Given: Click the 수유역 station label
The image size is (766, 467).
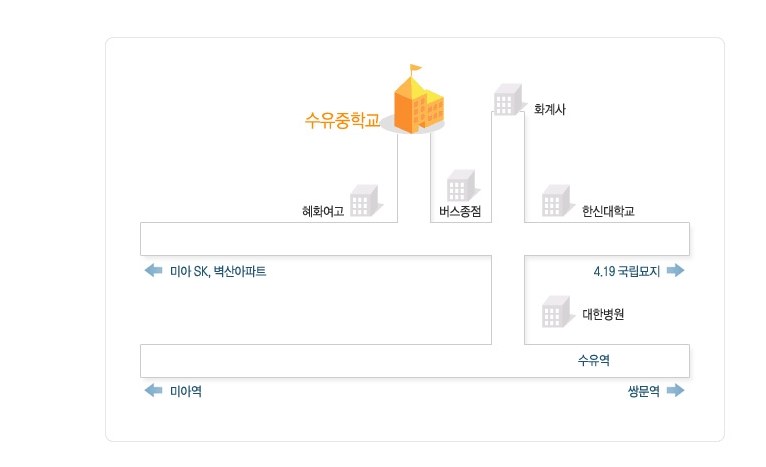Looking at the screenshot, I should coord(594,360).
